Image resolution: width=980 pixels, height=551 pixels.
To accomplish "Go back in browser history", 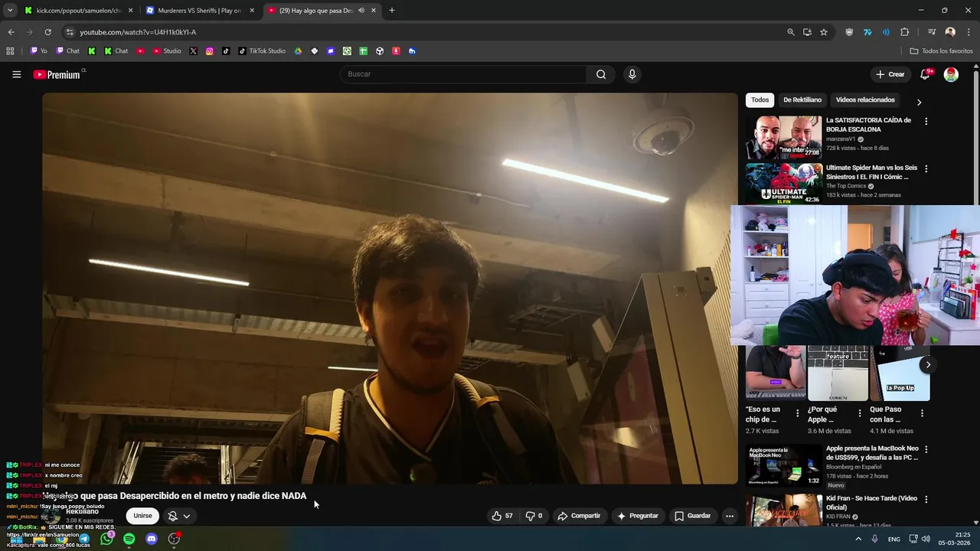I will (11, 32).
